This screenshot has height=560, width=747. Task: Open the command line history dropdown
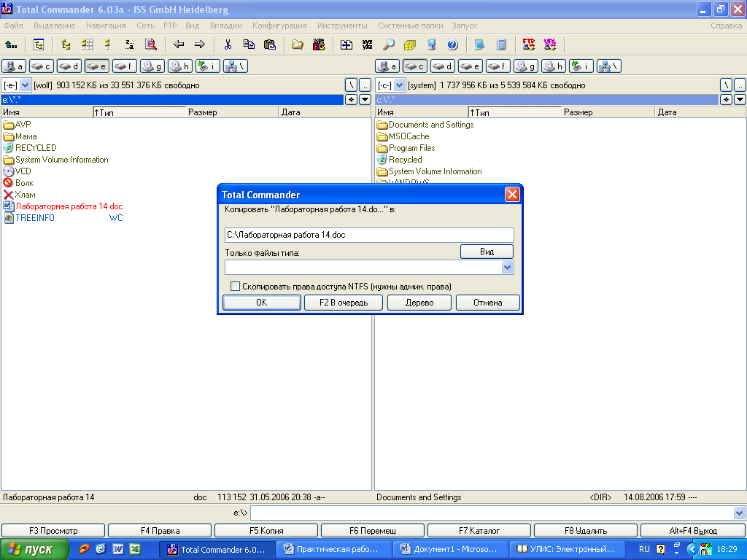(x=739, y=513)
